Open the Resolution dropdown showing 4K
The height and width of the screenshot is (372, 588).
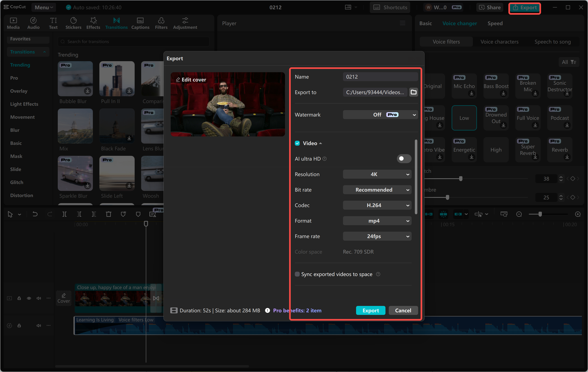tap(377, 174)
